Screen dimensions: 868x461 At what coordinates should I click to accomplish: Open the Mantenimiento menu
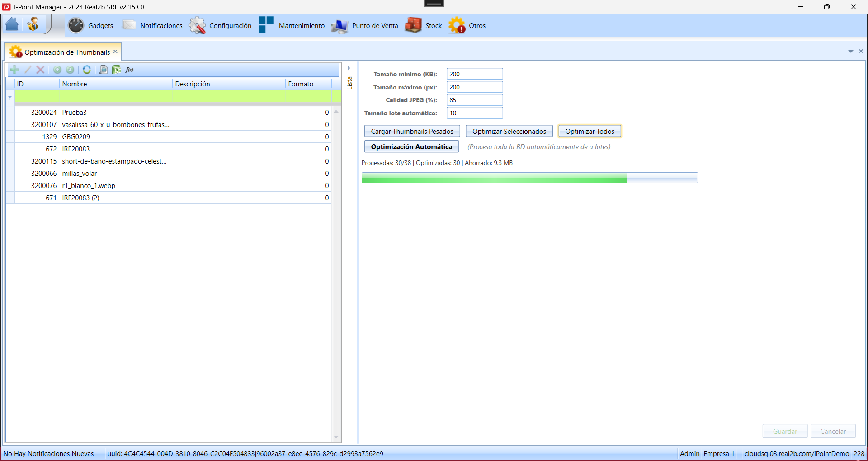[x=302, y=26]
